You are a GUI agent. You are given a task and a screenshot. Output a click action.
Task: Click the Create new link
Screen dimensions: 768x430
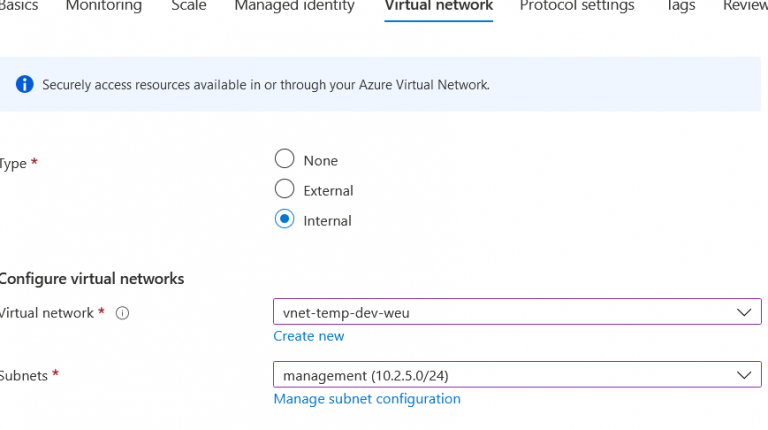click(x=309, y=336)
